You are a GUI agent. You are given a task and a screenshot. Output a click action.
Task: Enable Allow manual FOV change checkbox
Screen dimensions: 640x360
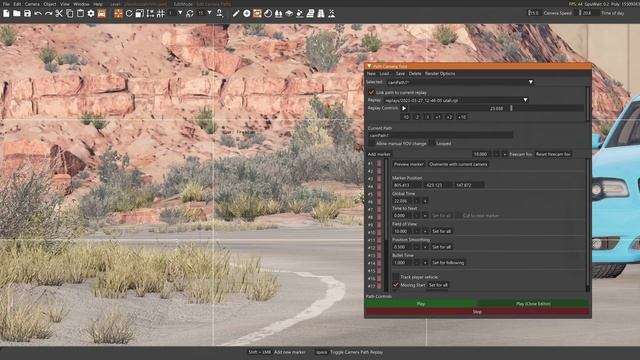click(371, 143)
